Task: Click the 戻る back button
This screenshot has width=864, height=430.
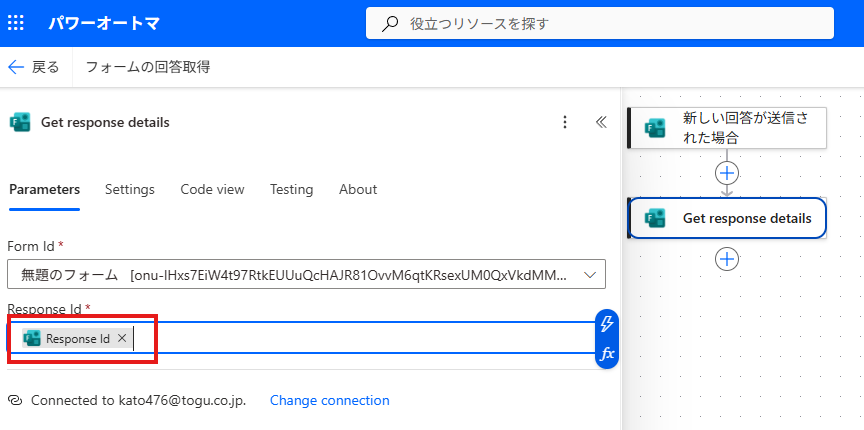Action: (x=33, y=67)
